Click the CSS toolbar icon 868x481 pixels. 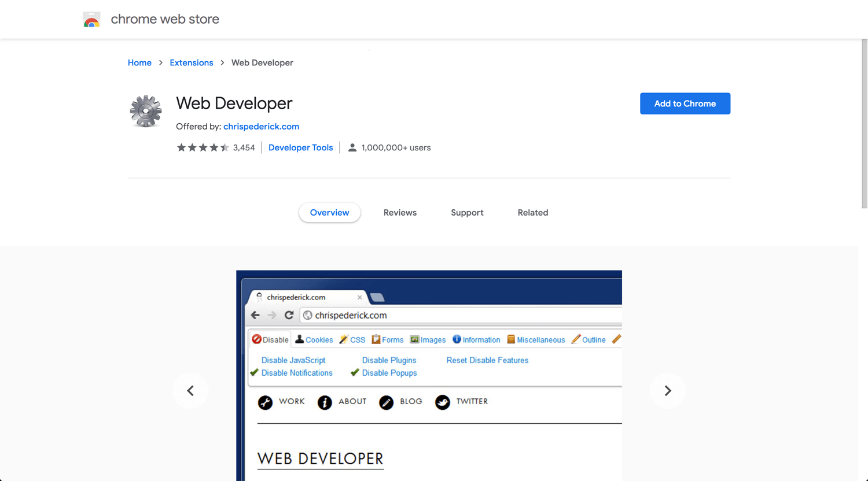pos(344,339)
